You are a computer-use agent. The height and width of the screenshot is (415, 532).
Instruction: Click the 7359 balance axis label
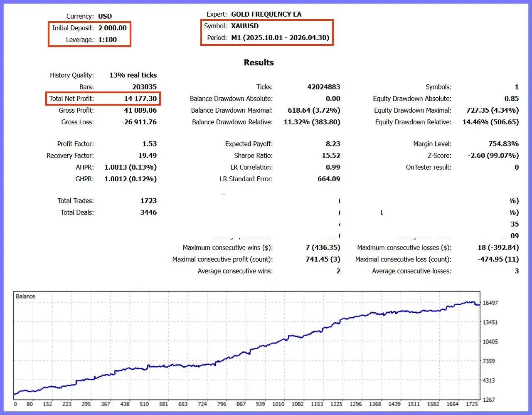[489, 361]
